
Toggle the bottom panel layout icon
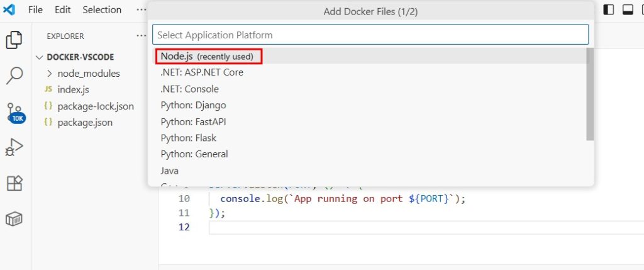pos(628,9)
